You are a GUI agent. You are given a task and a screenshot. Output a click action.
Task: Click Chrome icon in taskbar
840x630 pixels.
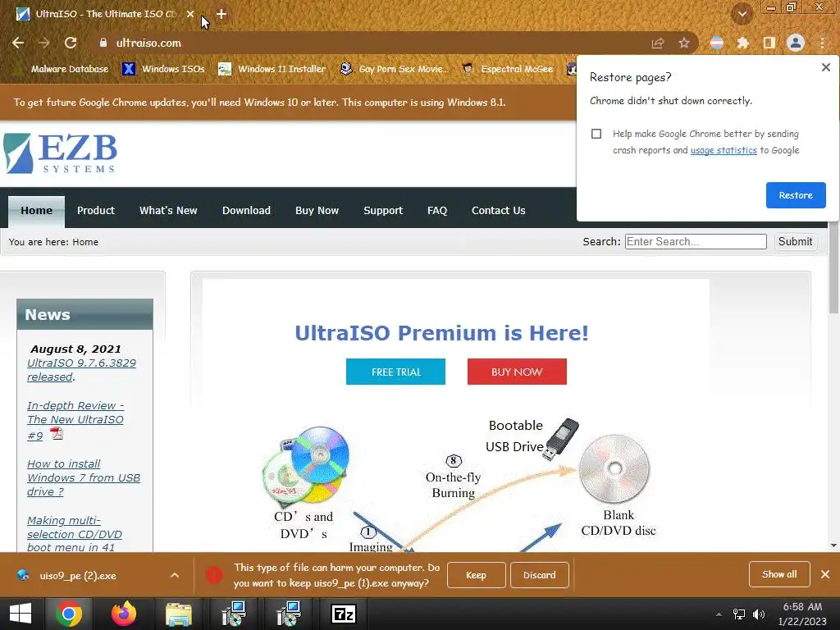coord(69,614)
